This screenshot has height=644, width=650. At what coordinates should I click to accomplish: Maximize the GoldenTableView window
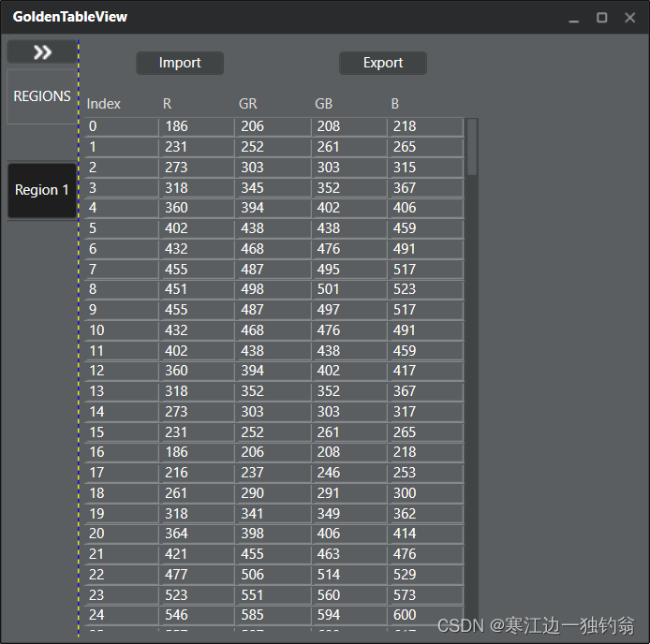click(x=602, y=18)
